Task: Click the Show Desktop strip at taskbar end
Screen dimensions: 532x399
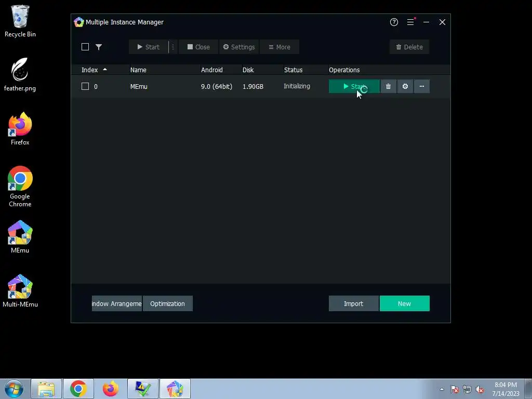Action: coord(528,389)
